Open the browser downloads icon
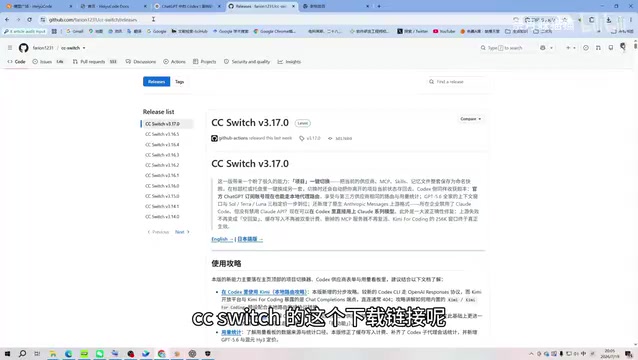The image size is (638, 360). [609, 20]
